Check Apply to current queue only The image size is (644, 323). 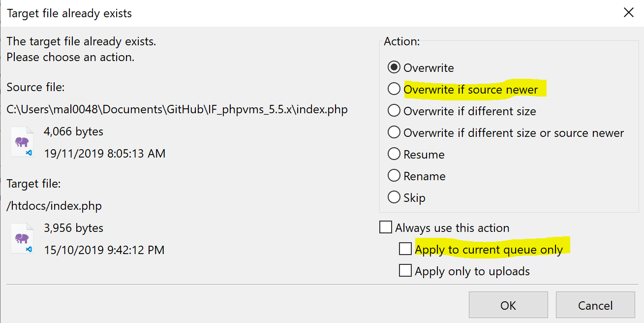point(405,250)
